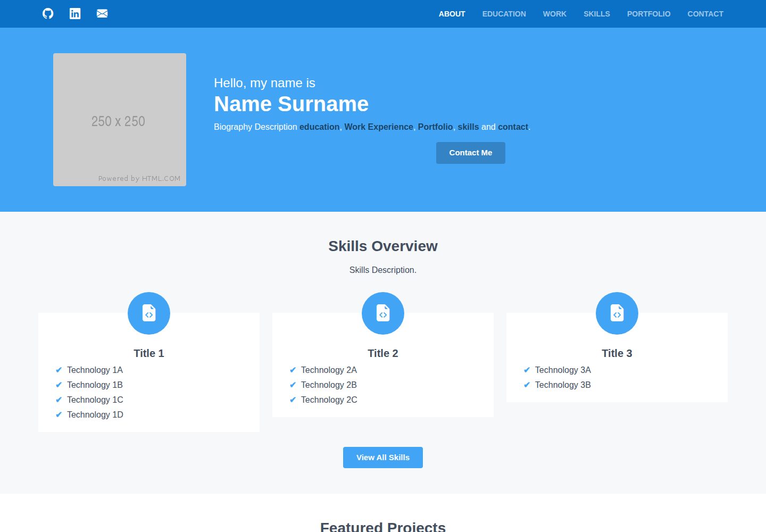Click the checkmark beside Technology 1A
Image resolution: width=766 pixels, height=532 pixels.
59,370
